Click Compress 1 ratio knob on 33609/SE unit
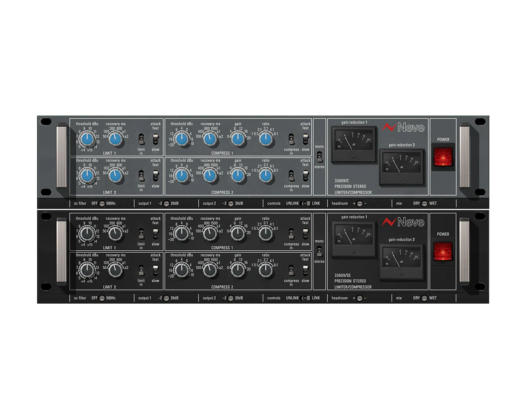The width and height of the screenshot is (532, 418). 266,234
